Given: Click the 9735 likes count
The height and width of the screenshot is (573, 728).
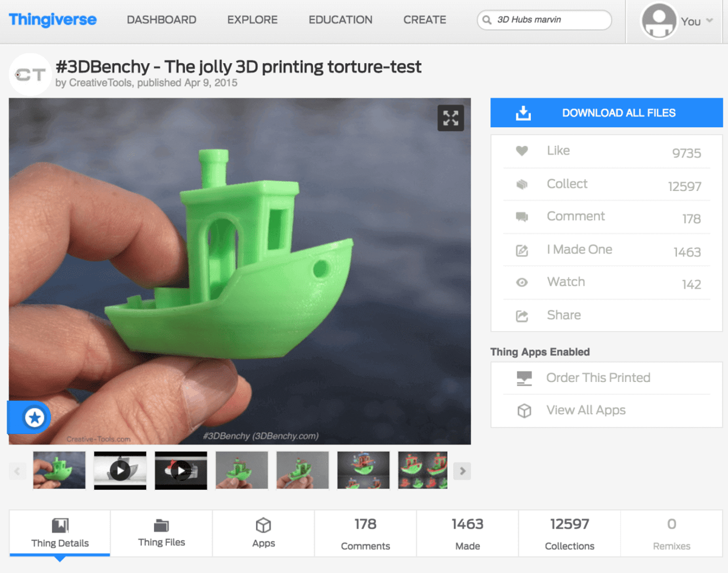Looking at the screenshot, I should [687, 153].
